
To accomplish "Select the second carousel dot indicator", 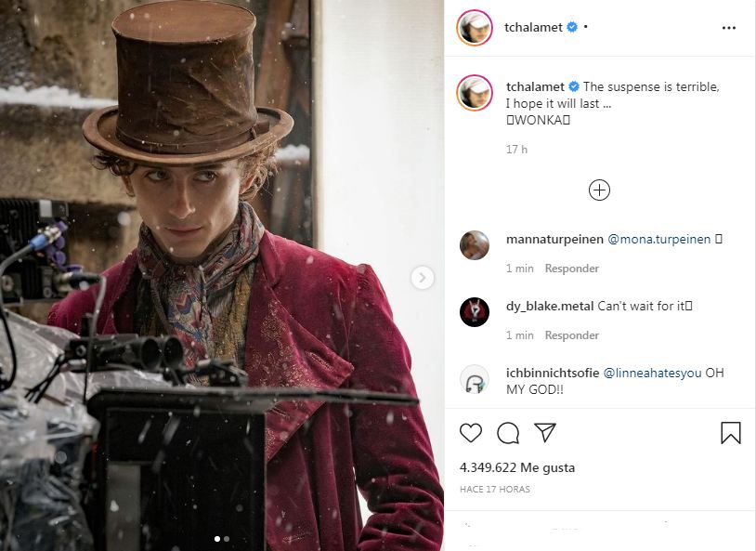I will pos(227,539).
